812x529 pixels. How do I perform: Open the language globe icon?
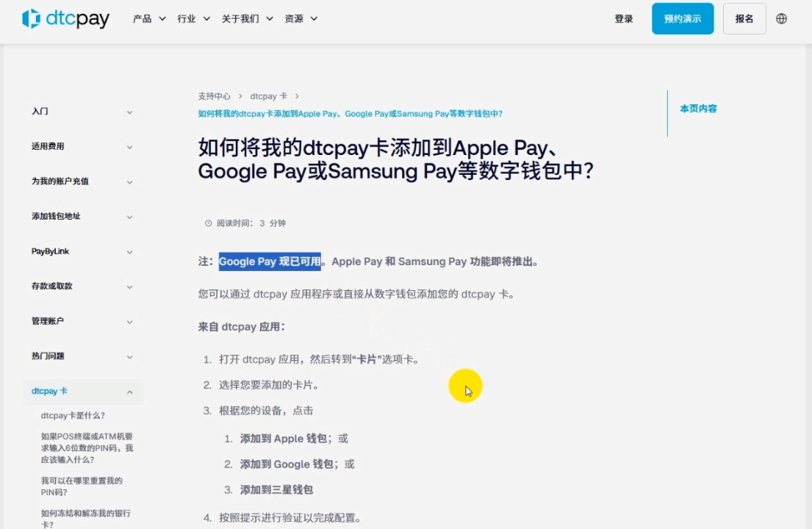tap(781, 18)
